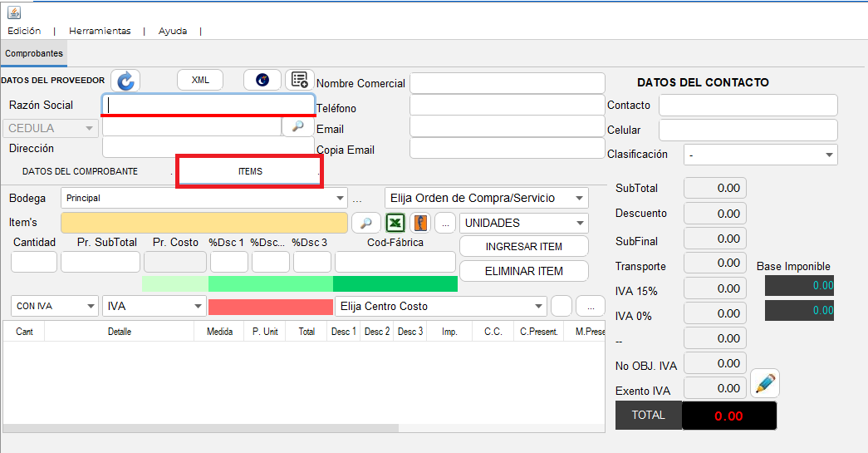Click the dark globe browser icon

pyautogui.click(x=262, y=80)
